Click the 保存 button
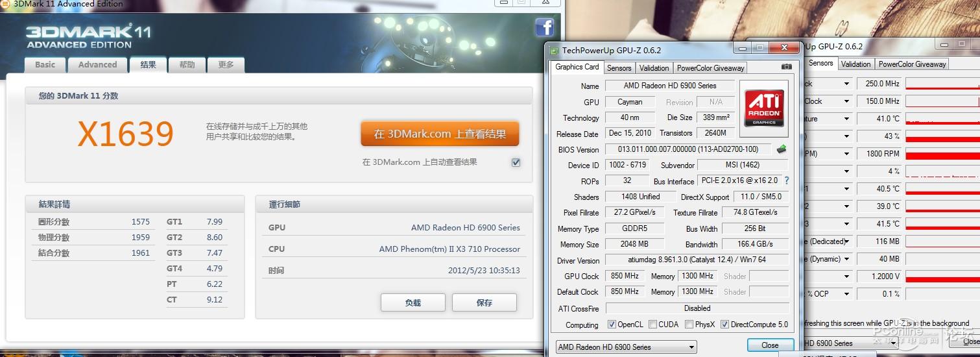980x357 pixels. [484, 302]
